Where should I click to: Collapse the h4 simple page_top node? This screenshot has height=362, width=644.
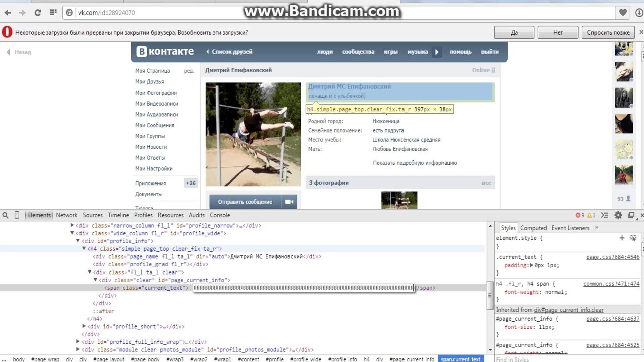(x=84, y=249)
